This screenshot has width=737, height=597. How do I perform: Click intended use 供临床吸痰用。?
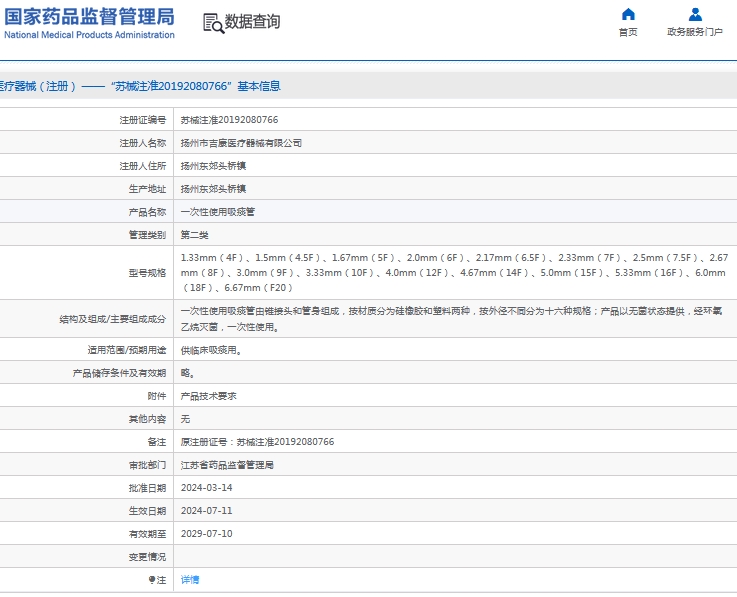click(x=211, y=350)
